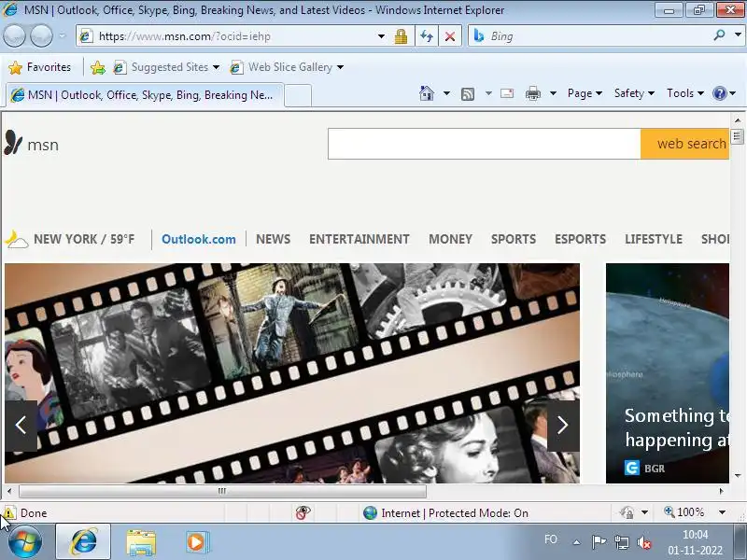Open the Page menu

[585, 93]
